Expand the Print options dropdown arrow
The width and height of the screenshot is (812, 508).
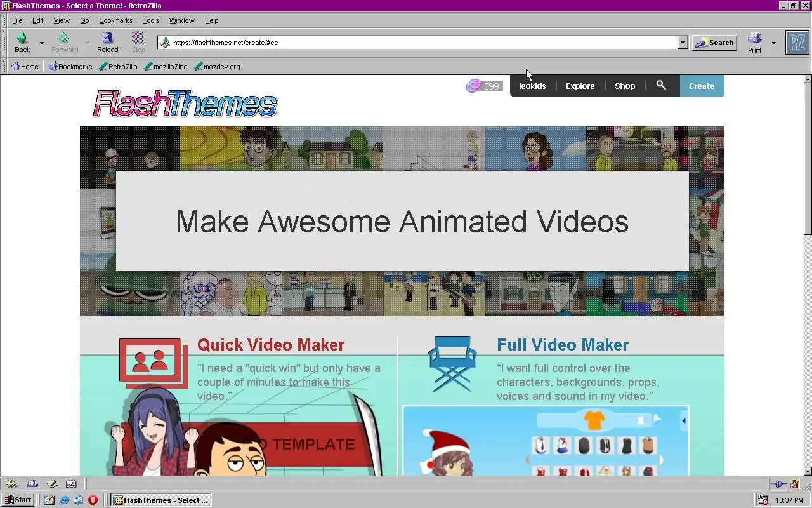[x=774, y=43]
